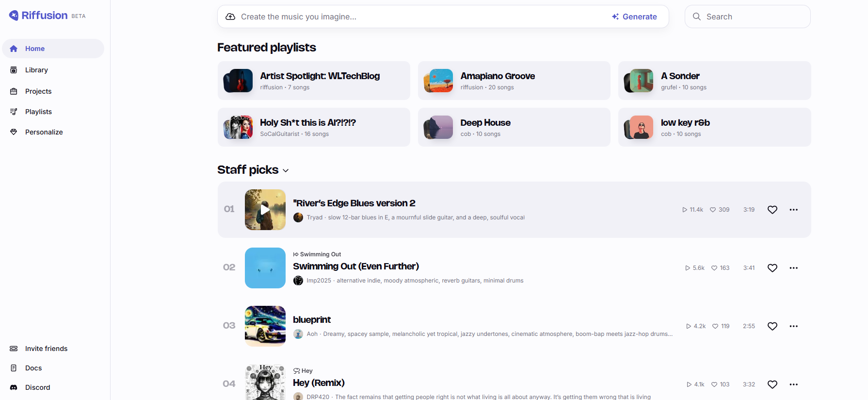868x400 pixels.
Task: Open the Hey (Remix) track title
Action: click(x=319, y=383)
